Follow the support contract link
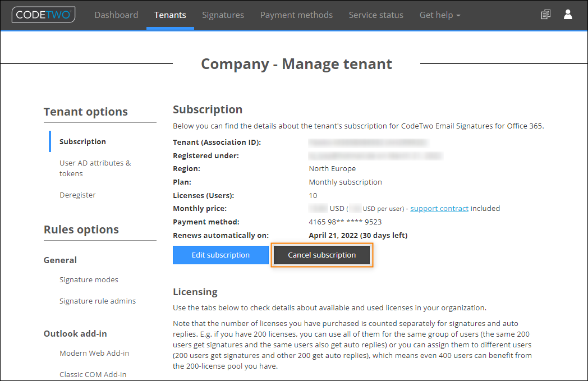 click(439, 209)
